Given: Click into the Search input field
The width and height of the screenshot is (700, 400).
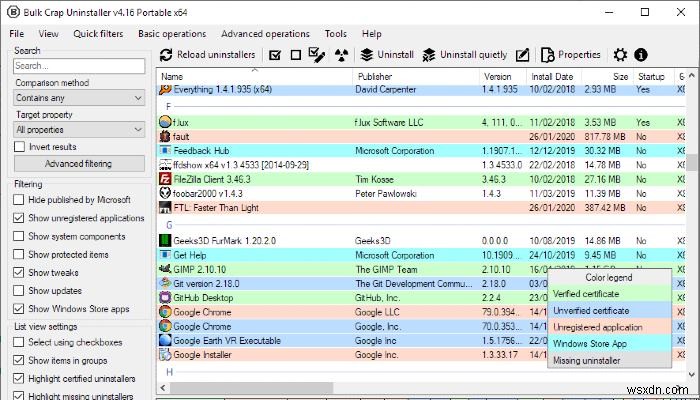Looking at the screenshot, I should coord(79,66).
